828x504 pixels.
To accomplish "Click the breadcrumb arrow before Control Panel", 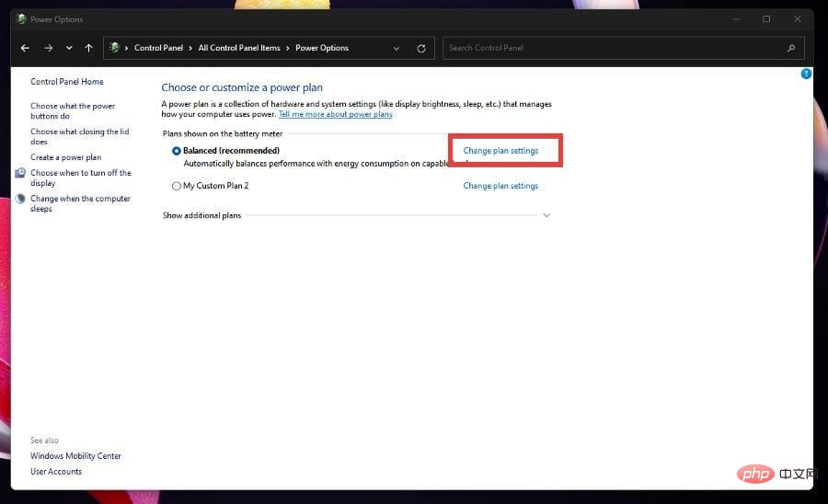I will [126, 48].
